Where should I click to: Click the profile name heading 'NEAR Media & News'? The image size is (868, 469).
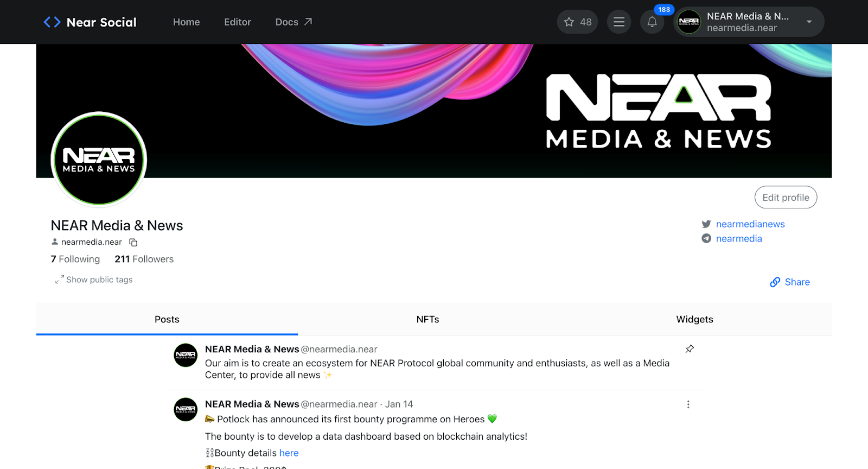pyautogui.click(x=117, y=226)
